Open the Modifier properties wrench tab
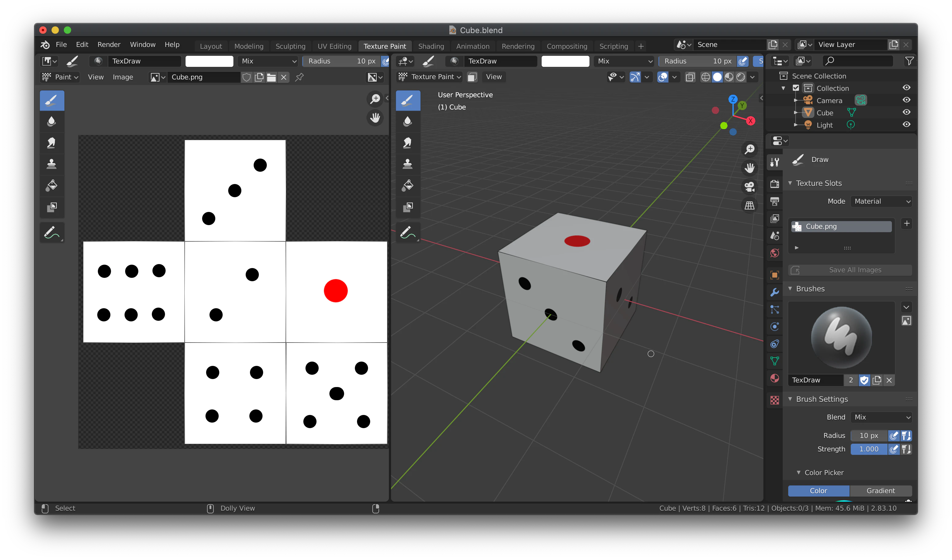The image size is (952, 560). (x=774, y=292)
